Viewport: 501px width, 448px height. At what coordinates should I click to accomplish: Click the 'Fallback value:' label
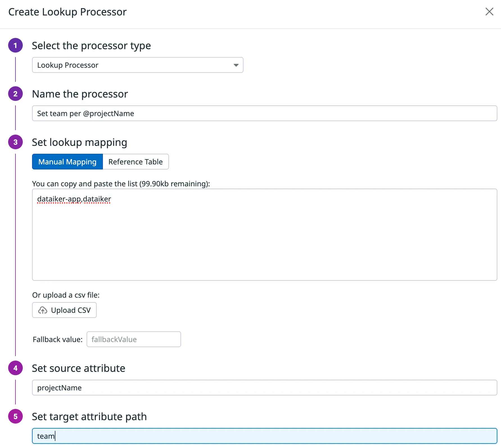click(x=58, y=340)
